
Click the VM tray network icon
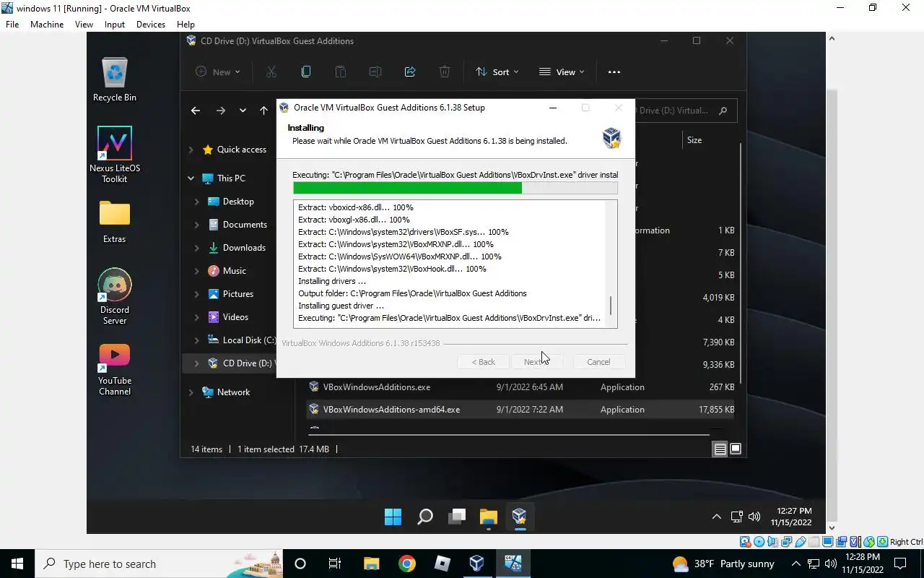click(x=736, y=517)
